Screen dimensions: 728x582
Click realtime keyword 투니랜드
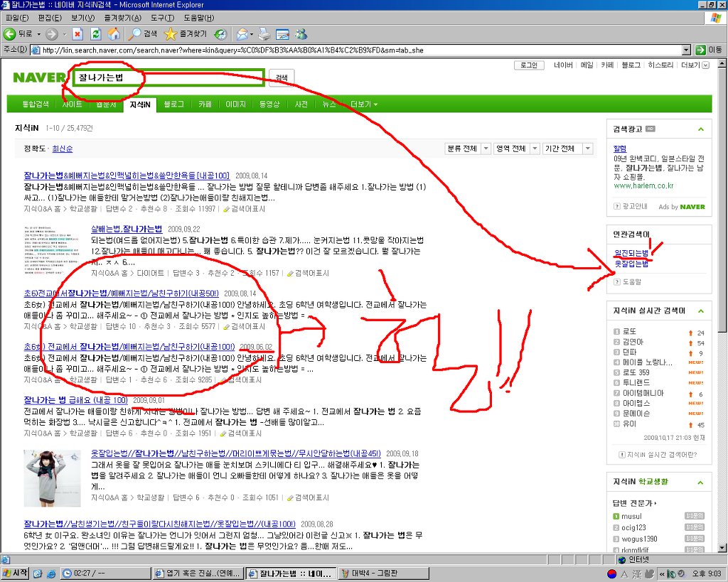[x=636, y=382]
